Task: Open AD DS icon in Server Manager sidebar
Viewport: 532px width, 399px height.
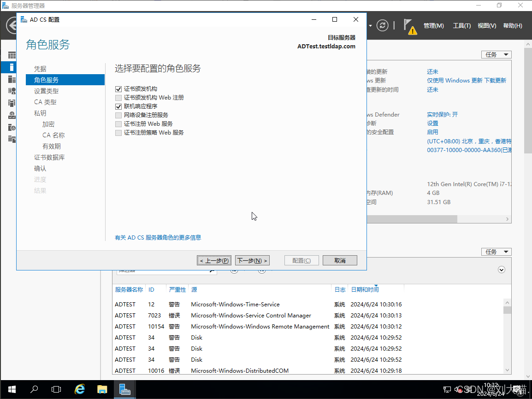Action: [x=12, y=103]
